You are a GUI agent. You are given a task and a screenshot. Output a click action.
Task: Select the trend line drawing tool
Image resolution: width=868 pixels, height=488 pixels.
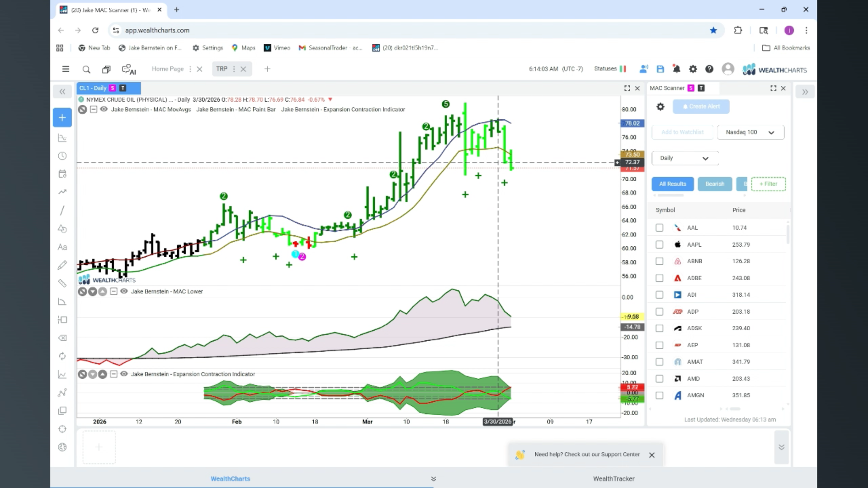pyautogui.click(x=62, y=211)
